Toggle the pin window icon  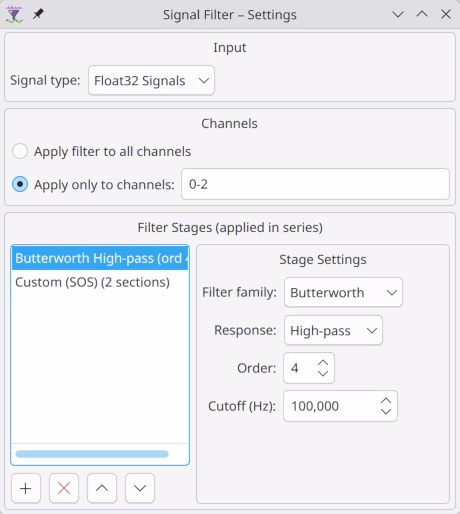pyautogui.click(x=38, y=14)
